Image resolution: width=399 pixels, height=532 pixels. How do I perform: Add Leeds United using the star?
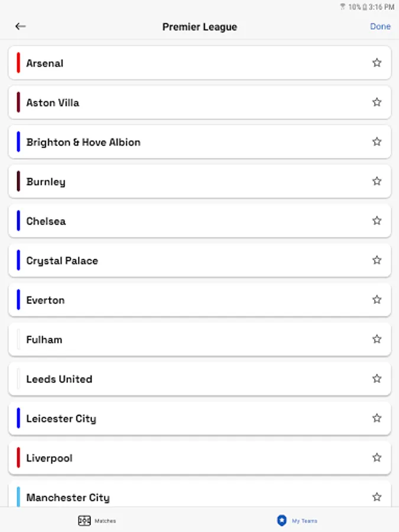click(377, 379)
